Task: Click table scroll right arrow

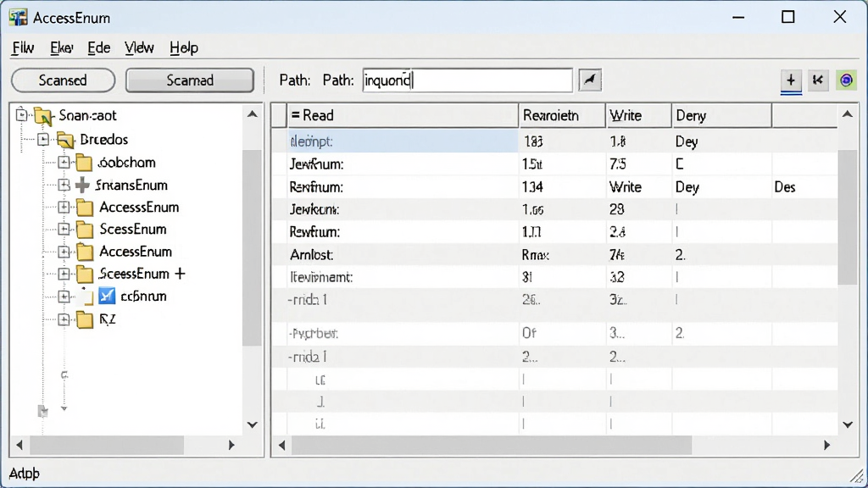Action: 826,445
